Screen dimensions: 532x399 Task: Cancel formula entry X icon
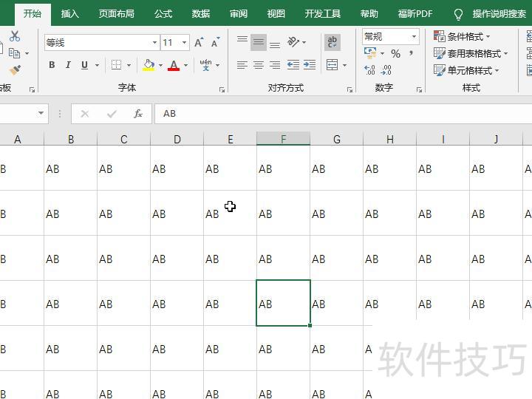(85, 114)
